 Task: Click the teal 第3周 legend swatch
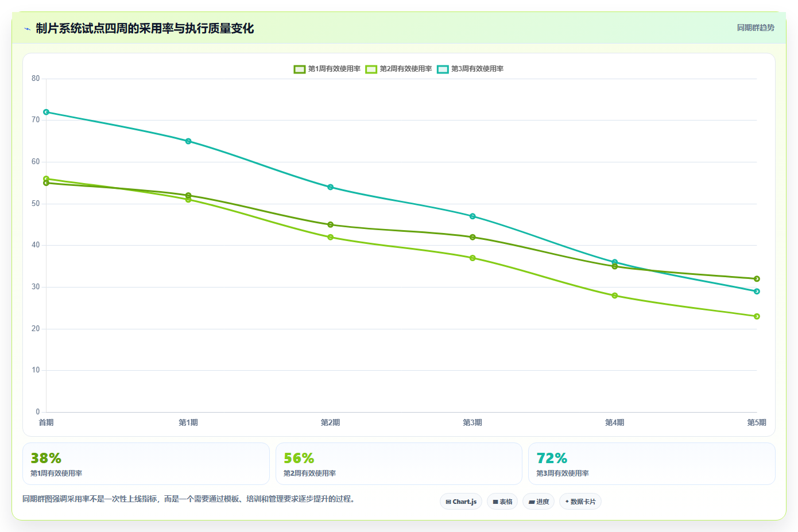tap(443, 69)
